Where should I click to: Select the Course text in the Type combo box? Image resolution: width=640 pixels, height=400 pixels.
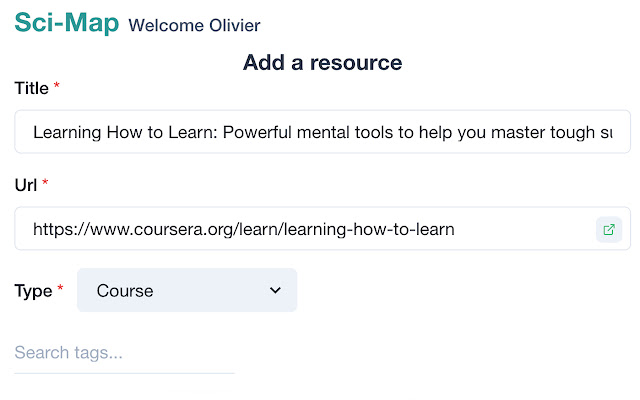(125, 291)
